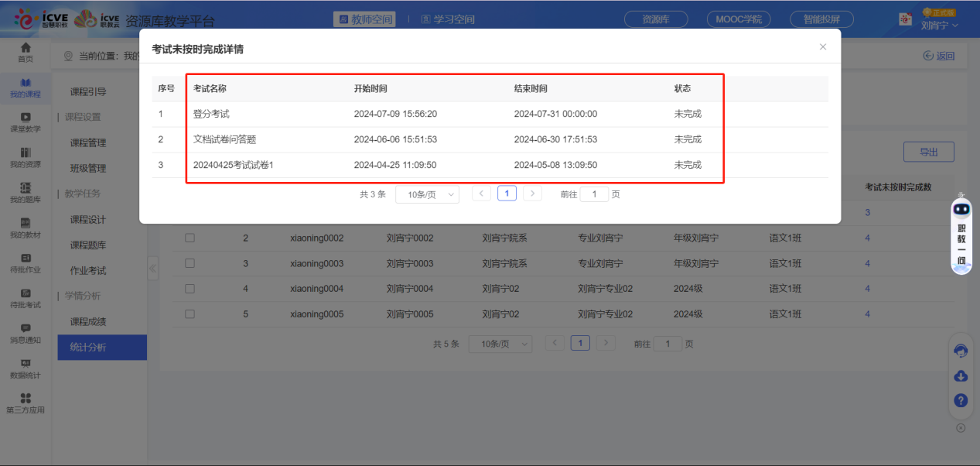Click the 前往 page number input in dialog
The width and height of the screenshot is (980, 466).
(x=594, y=194)
